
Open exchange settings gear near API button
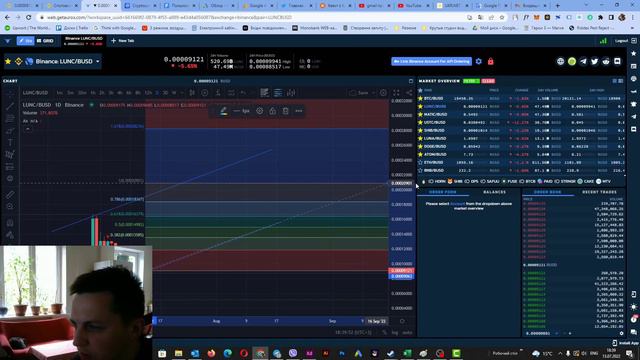coord(479,61)
